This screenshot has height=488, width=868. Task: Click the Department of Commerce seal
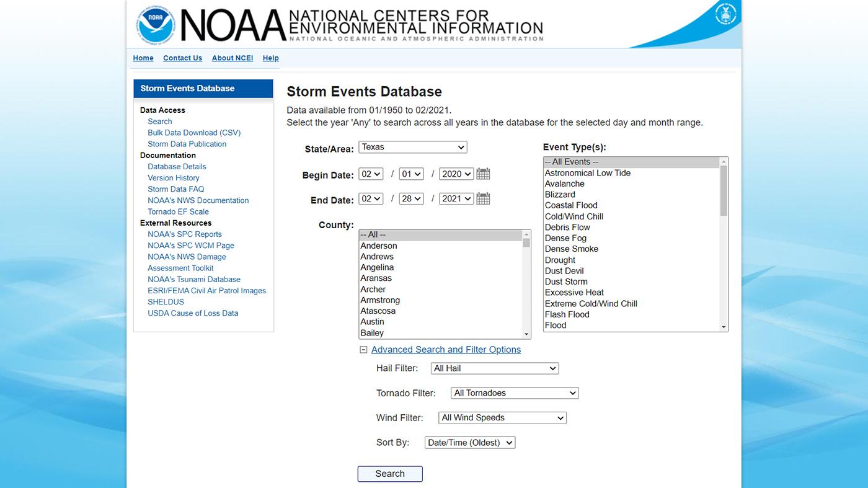point(725,14)
